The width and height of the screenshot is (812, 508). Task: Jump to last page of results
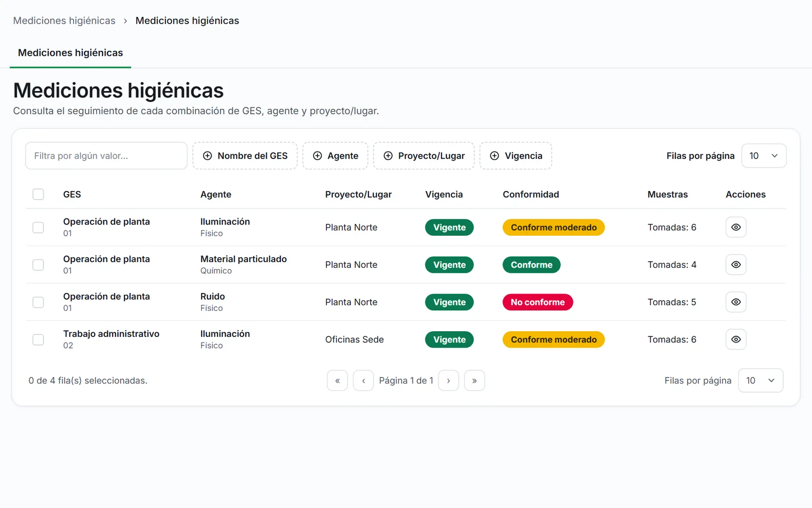[x=475, y=380]
